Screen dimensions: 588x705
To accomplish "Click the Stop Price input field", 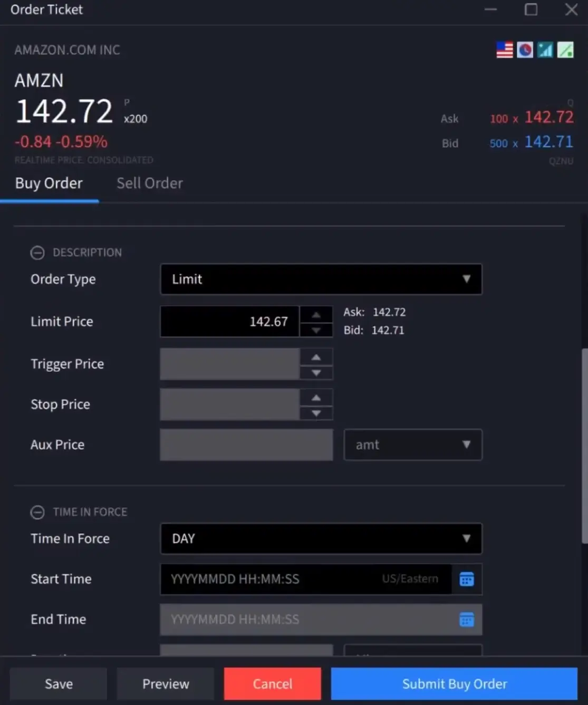I will (230, 404).
